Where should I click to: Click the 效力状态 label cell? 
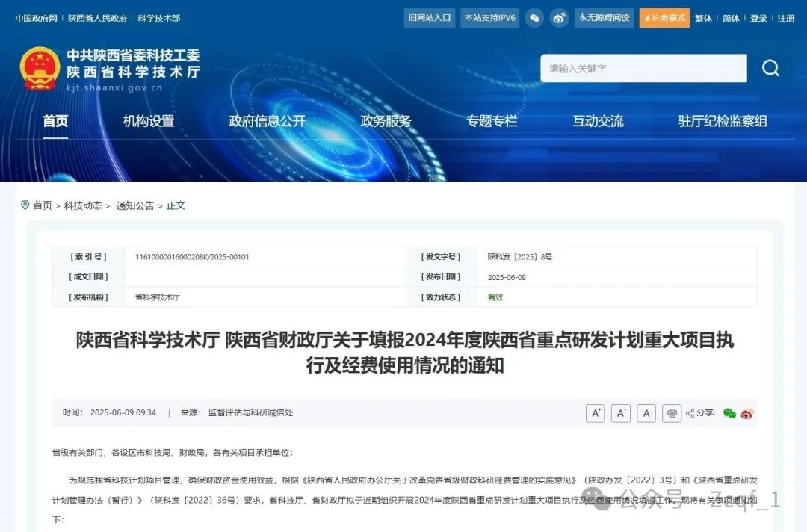441,297
